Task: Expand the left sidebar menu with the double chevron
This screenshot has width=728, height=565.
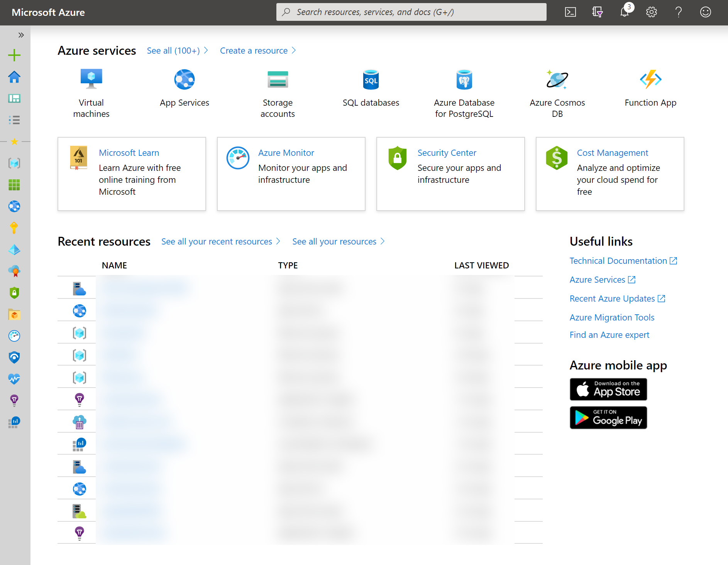Action: tap(21, 35)
